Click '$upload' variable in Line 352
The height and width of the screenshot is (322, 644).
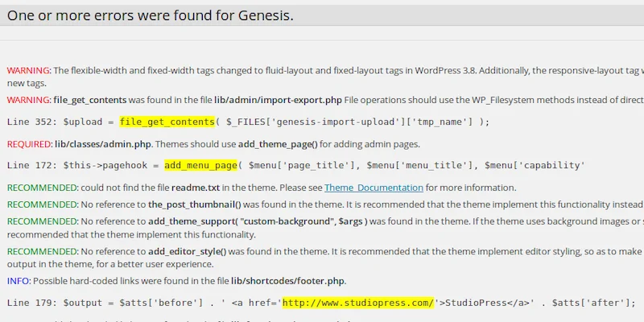click(x=83, y=122)
